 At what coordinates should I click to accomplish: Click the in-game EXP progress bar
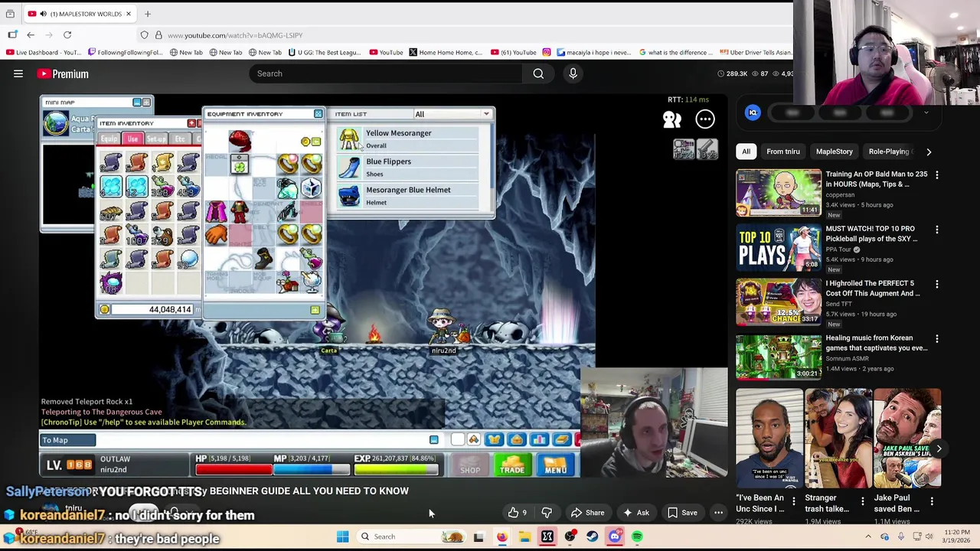pos(395,469)
